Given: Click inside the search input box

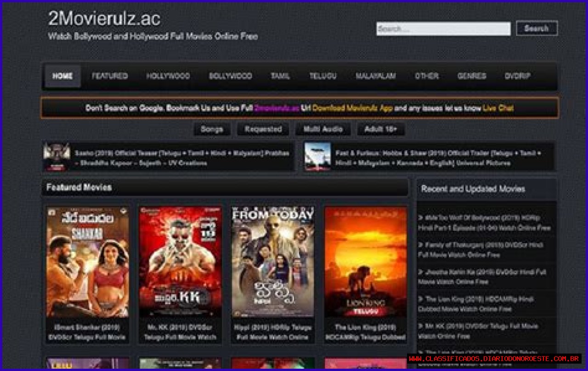Looking at the screenshot, I should [443, 29].
